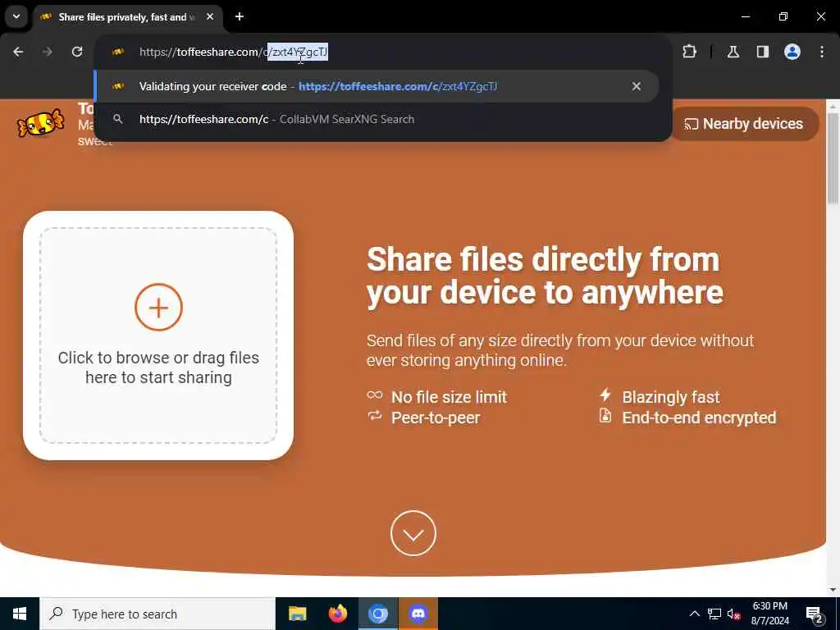Click the End-to-end encrypted lock icon
Image resolution: width=840 pixels, height=630 pixels.
click(x=605, y=415)
